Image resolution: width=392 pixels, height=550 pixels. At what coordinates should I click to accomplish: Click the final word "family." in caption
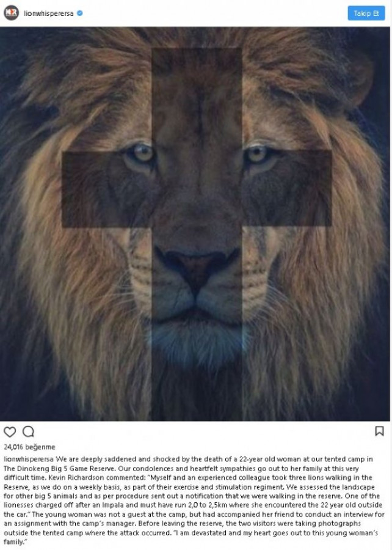point(15,542)
